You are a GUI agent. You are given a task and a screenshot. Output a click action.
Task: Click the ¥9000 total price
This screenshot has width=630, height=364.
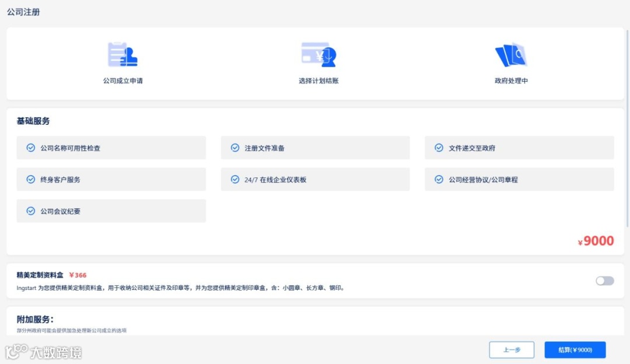click(595, 240)
